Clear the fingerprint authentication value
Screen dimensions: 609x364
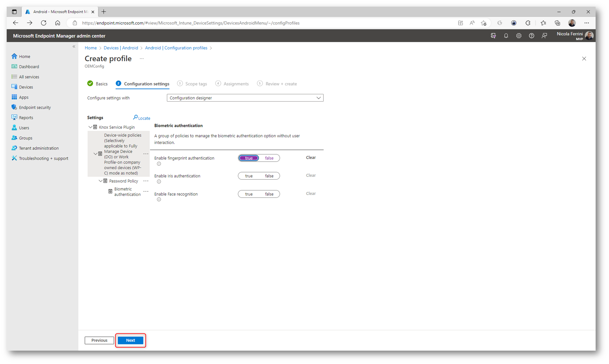tap(311, 157)
